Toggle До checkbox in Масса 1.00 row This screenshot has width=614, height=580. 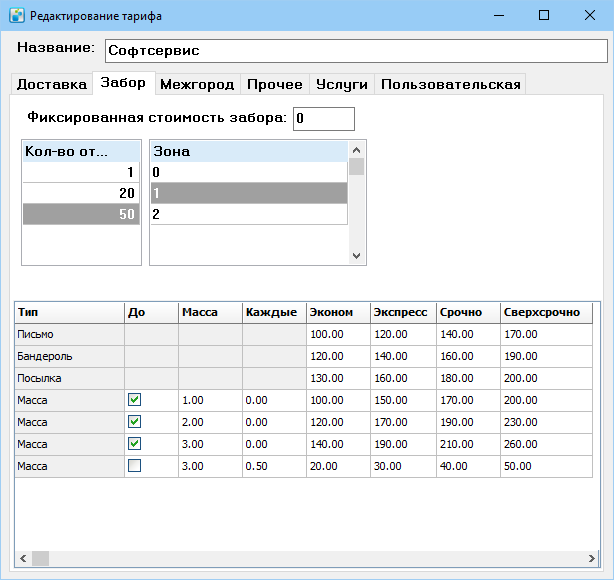134,400
